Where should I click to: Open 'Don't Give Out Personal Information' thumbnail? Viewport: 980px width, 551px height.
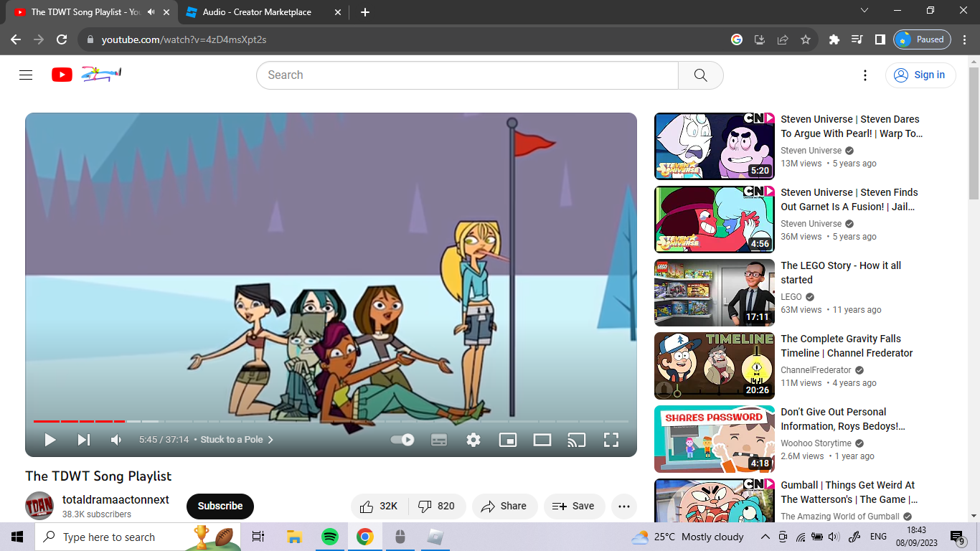[715, 439]
